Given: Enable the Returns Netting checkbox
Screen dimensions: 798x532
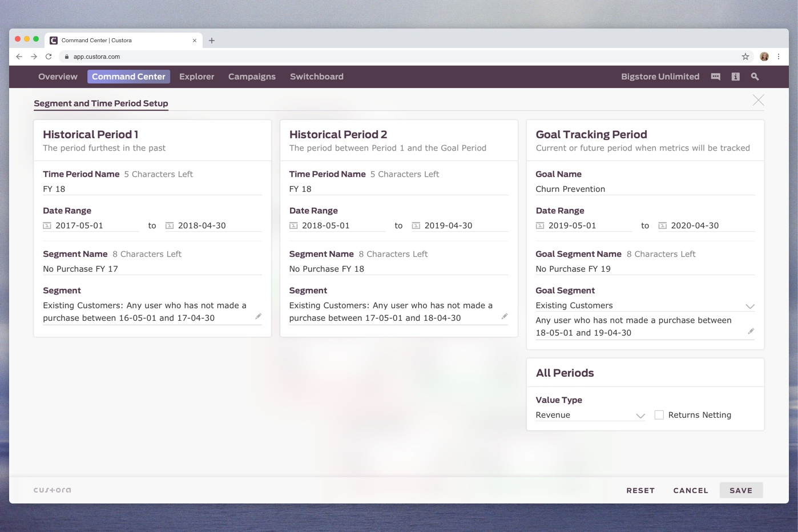Looking at the screenshot, I should [x=659, y=415].
